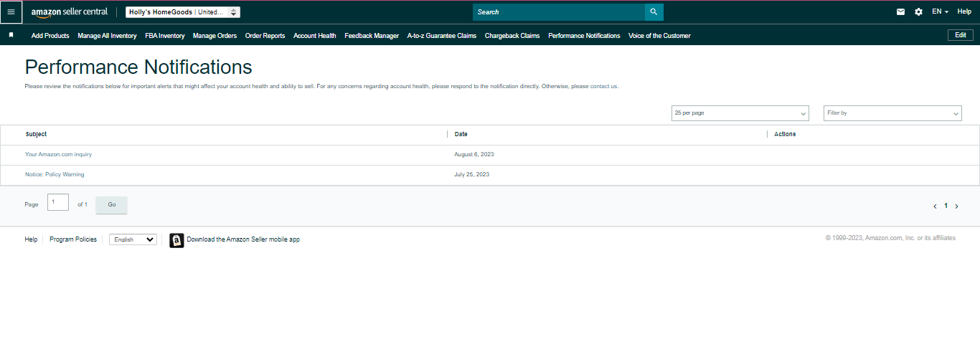980x362 pixels.
Task: Open Account Health
Action: [x=315, y=36]
